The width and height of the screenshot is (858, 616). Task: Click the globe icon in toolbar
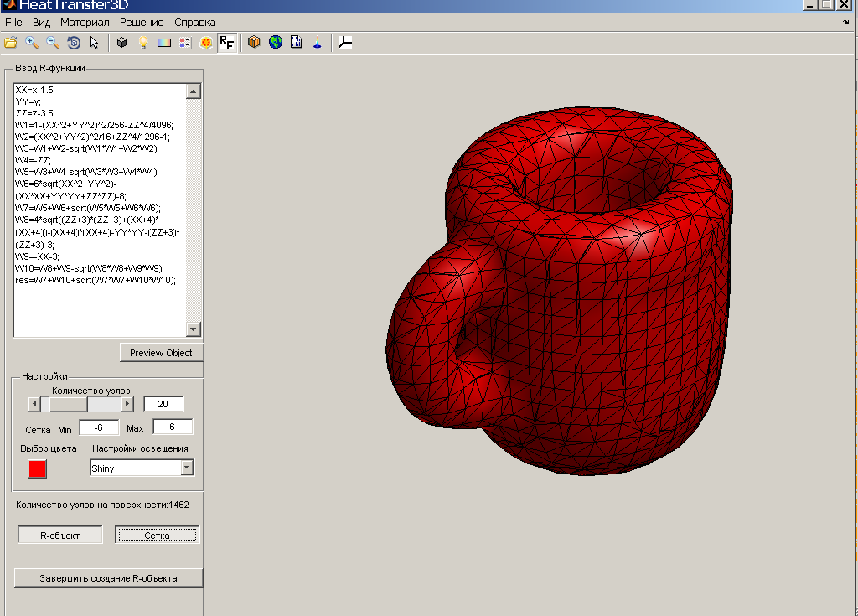point(276,43)
